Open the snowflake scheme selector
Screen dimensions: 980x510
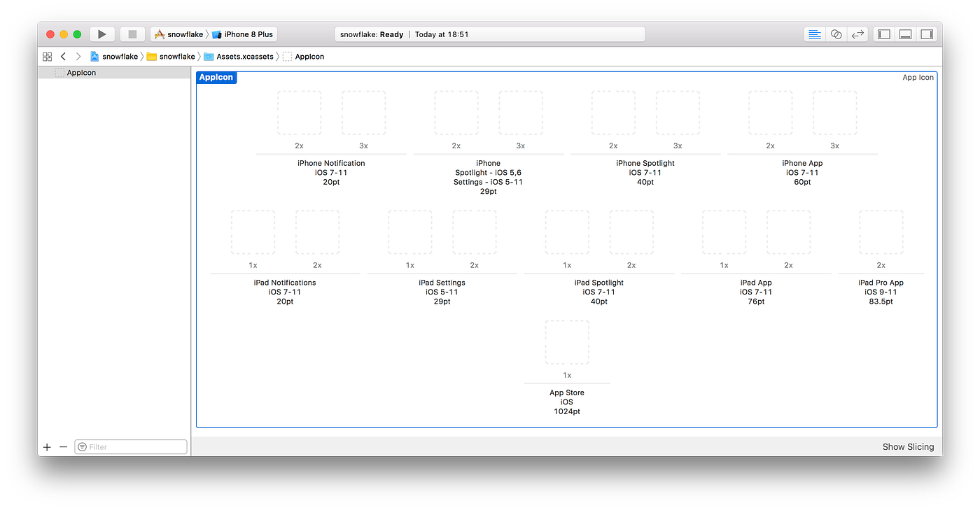(181, 34)
